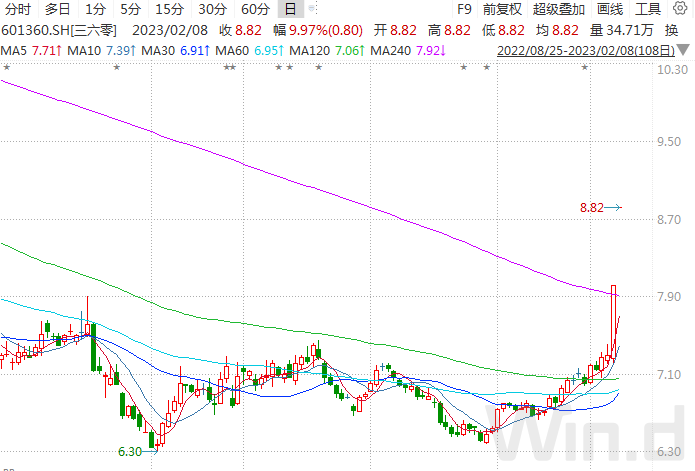Click the 8.70 price axis label

coord(669,219)
